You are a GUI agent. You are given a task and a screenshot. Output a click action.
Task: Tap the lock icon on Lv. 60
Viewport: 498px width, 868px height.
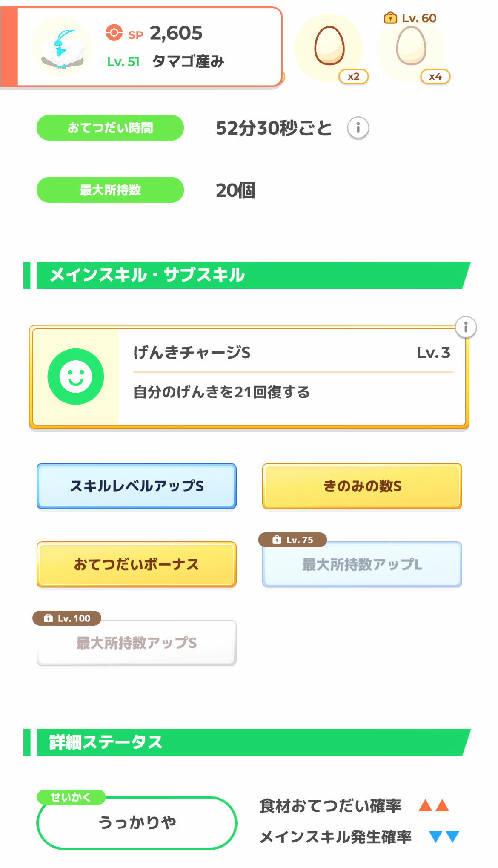coord(390,18)
